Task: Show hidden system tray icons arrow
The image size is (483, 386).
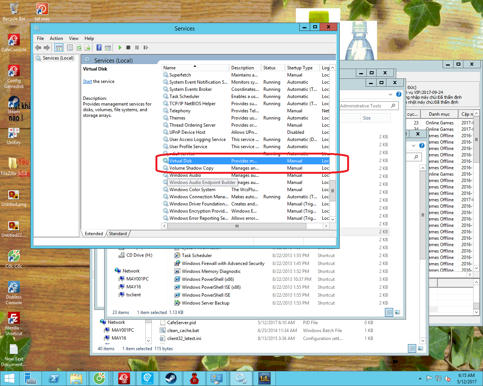Action: point(420,379)
